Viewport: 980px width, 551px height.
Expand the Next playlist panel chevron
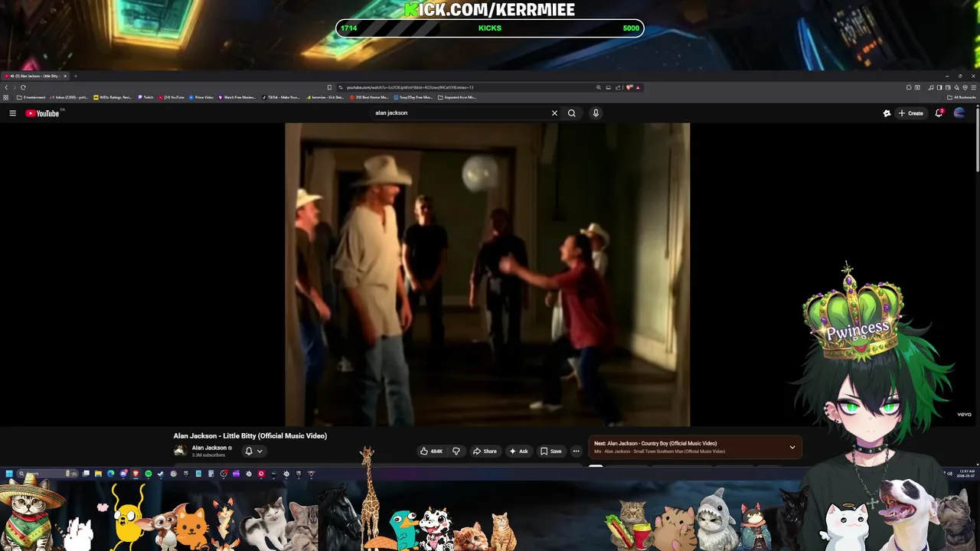point(792,447)
